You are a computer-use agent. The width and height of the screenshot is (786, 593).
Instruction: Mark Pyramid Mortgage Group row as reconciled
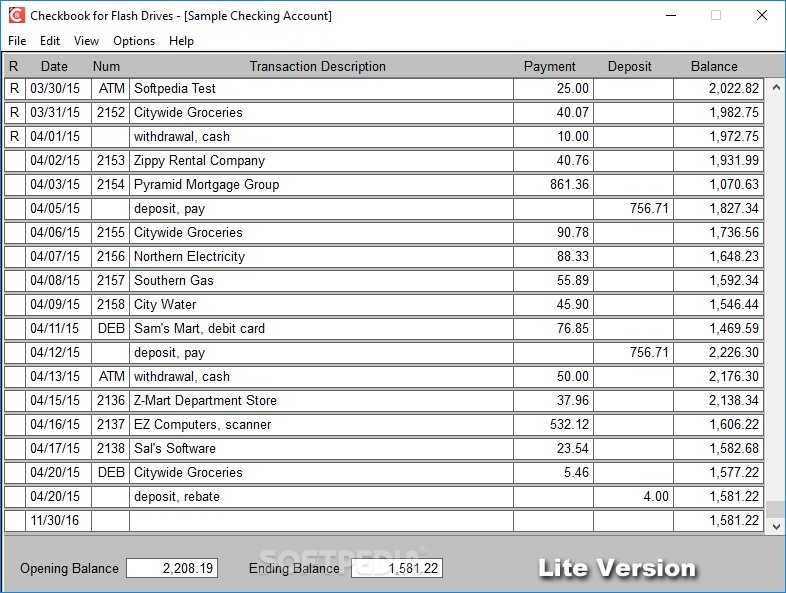15,185
